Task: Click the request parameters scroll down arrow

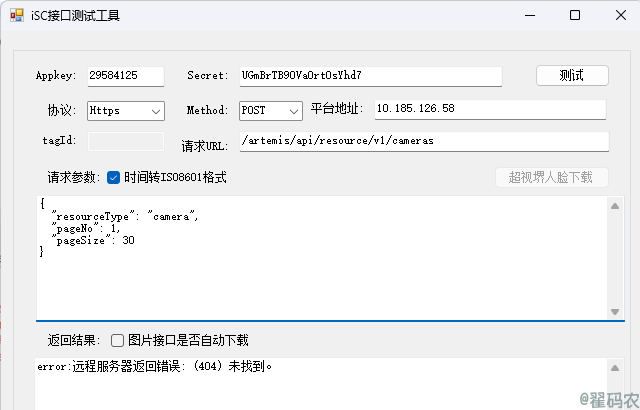Action: point(615,312)
